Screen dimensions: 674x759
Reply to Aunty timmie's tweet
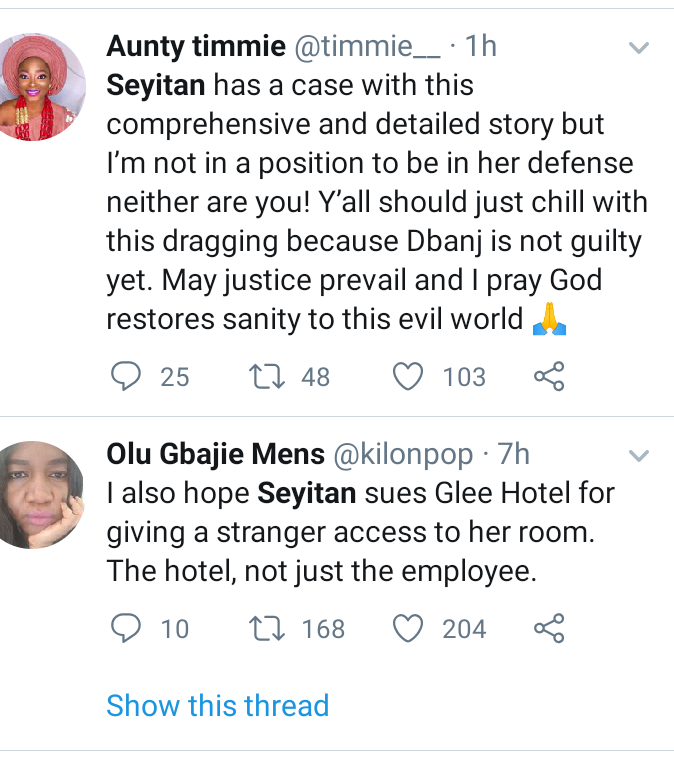(x=125, y=376)
